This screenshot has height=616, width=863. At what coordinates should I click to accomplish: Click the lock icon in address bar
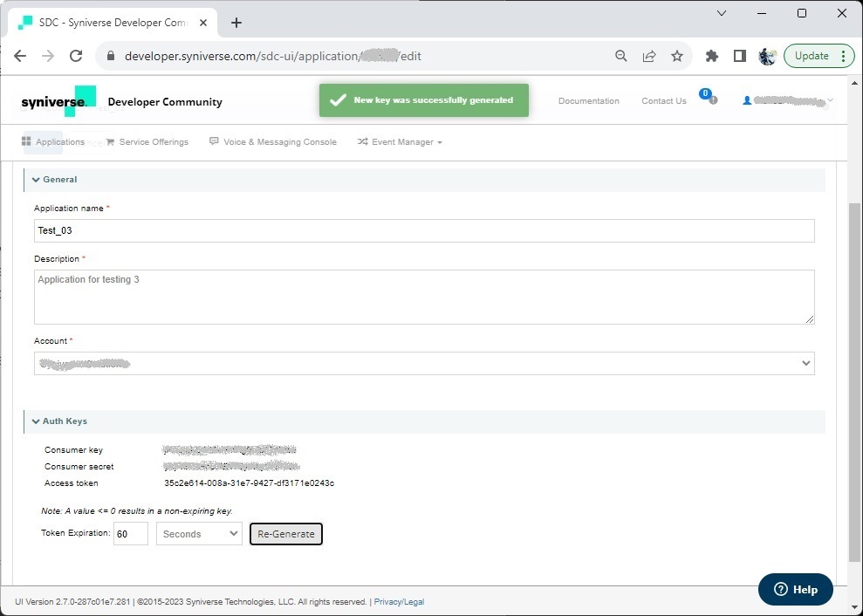111,56
